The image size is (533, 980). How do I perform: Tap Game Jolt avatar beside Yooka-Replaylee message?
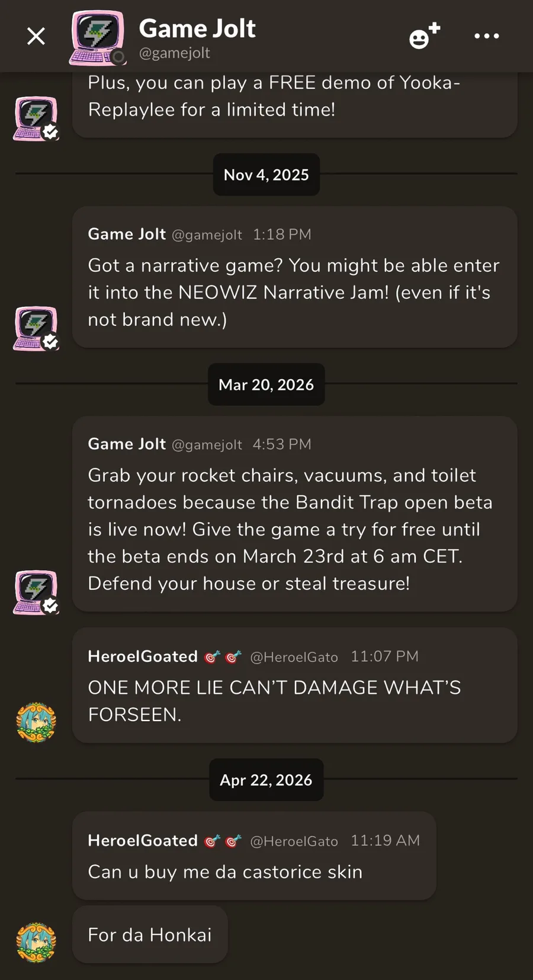tap(36, 119)
